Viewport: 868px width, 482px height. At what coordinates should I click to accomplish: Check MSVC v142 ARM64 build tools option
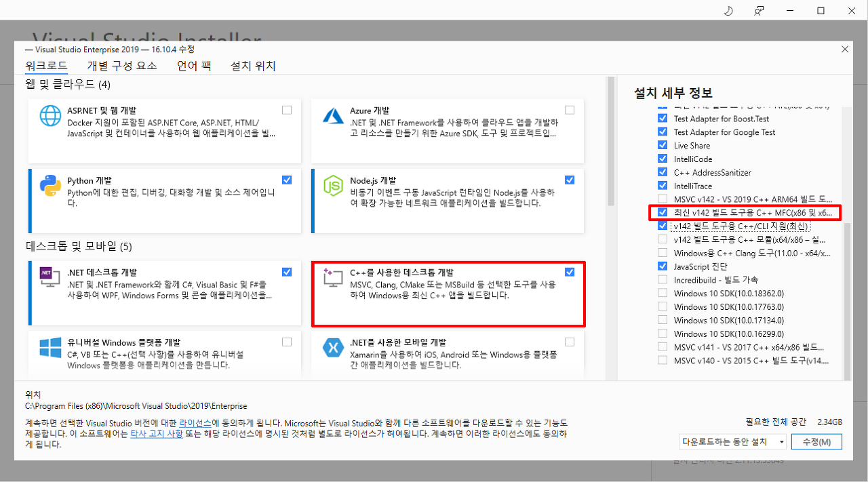(663, 199)
